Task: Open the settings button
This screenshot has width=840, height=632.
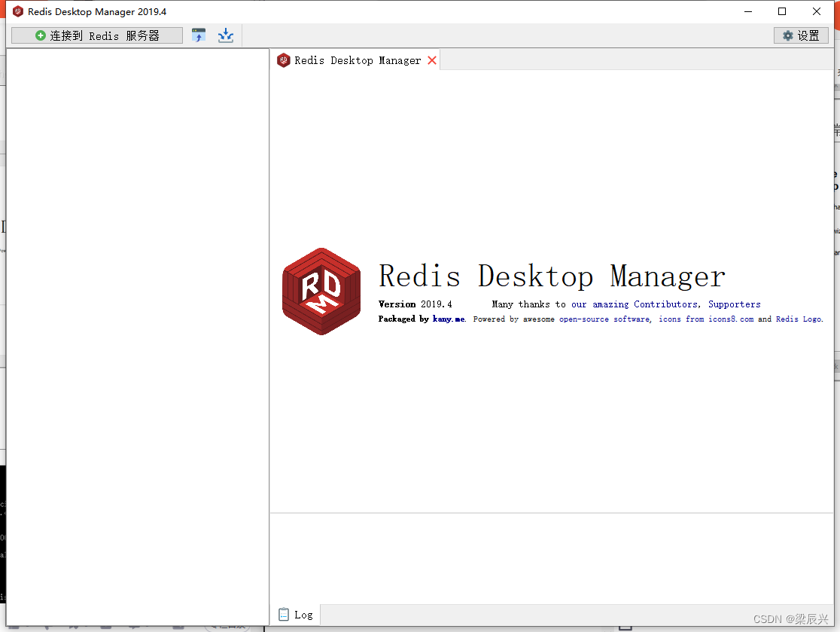Action: pyautogui.click(x=801, y=35)
